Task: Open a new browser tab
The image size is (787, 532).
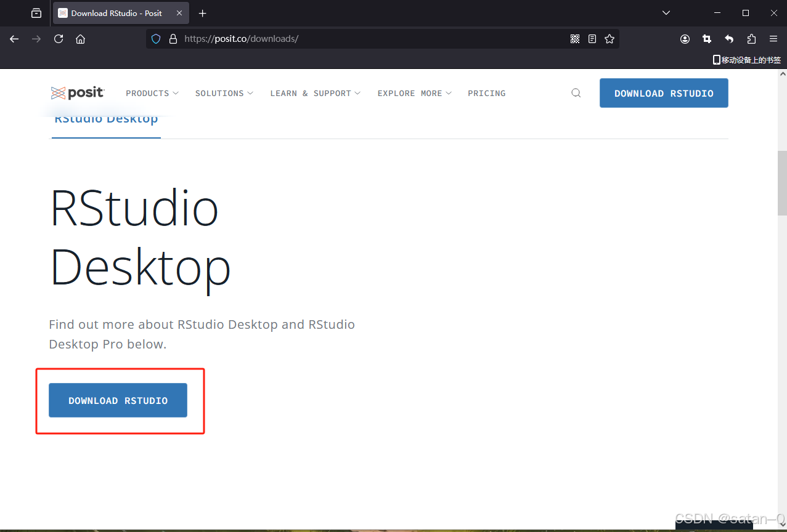Action: click(x=202, y=13)
